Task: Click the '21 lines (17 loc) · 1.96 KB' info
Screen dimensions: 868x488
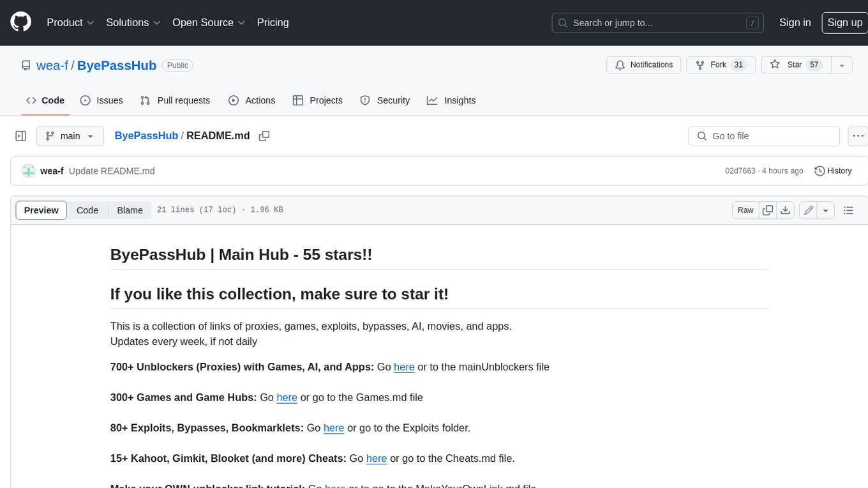Action: (220, 210)
